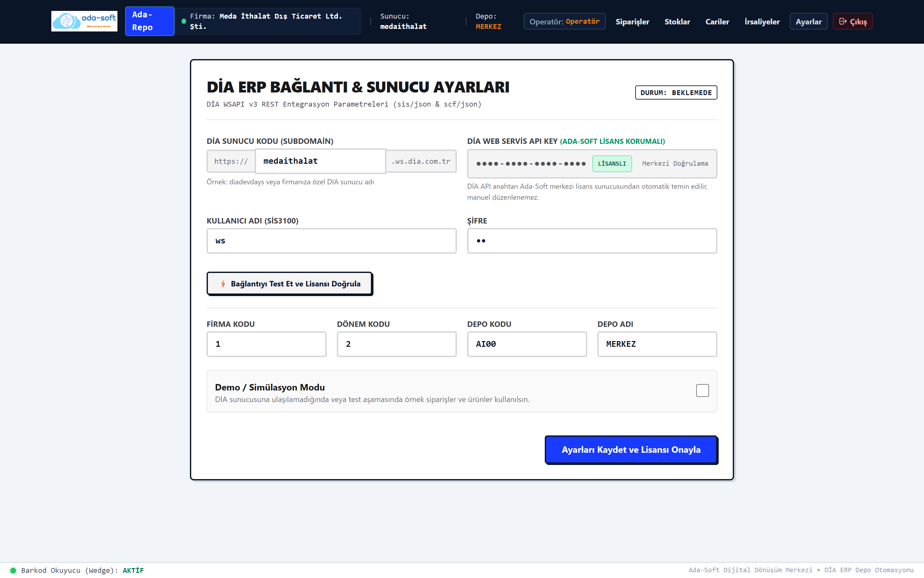Viewport: 924px width, 578px height.
Task: Click the https:// prefix label
Action: click(231, 161)
